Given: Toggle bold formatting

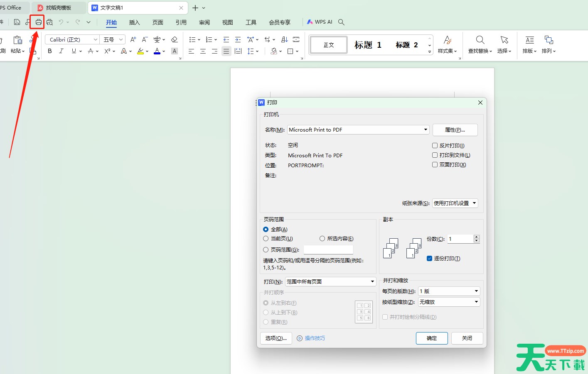Looking at the screenshot, I should [x=50, y=51].
